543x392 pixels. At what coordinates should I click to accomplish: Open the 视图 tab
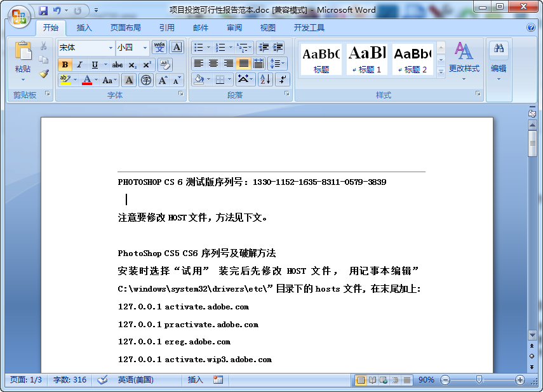268,28
